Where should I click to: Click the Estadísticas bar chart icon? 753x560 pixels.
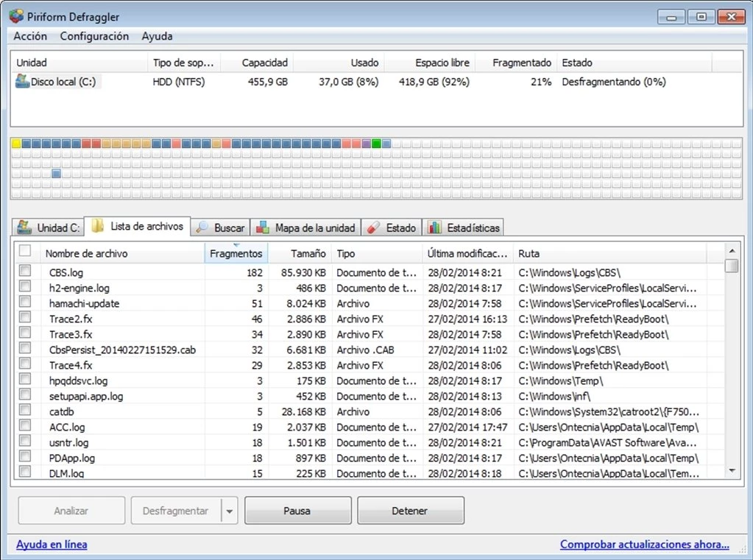click(x=434, y=227)
